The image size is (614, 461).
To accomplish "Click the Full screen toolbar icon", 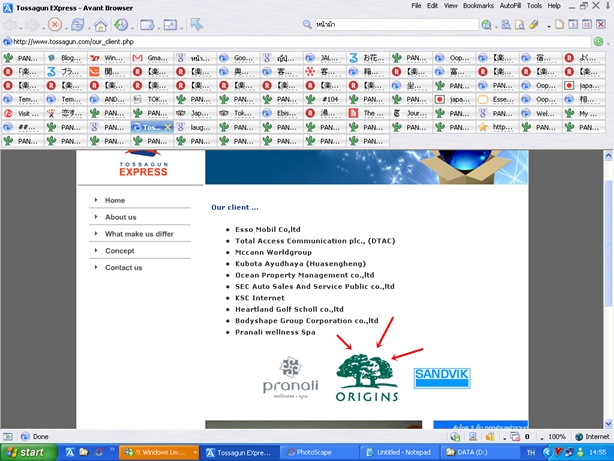I will pyautogui.click(x=170, y=25).
